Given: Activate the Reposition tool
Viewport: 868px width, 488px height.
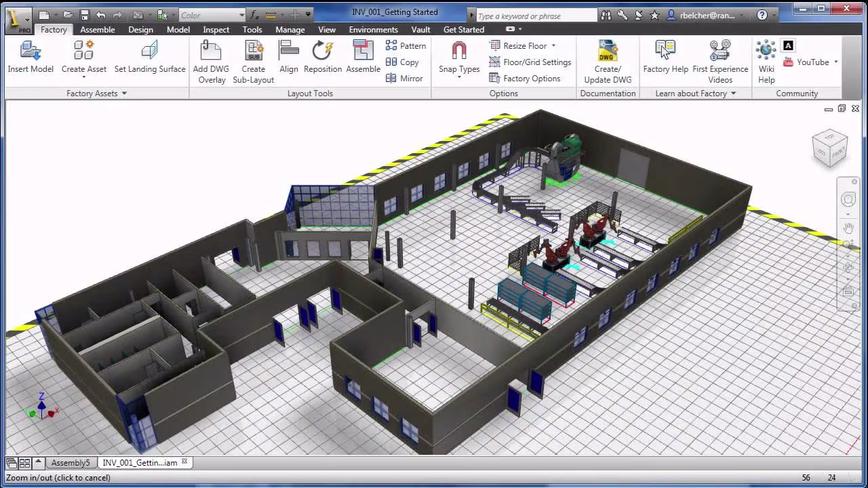Looking at the screenshot, I should coord(323,57).
